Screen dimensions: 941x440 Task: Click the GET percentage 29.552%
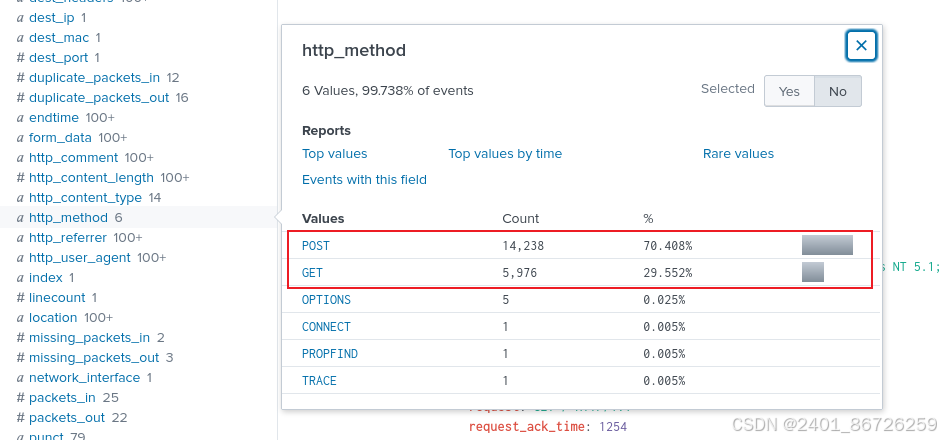[667, 273]
